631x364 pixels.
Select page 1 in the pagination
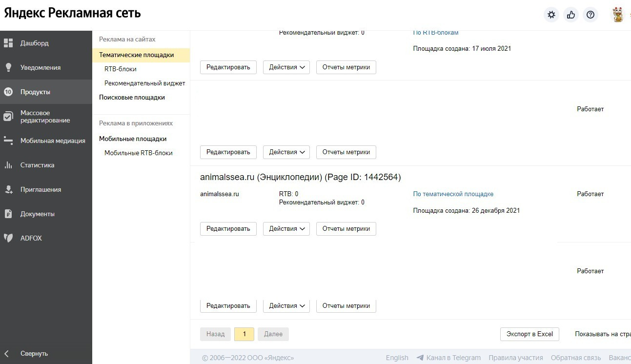pos(244,334)
